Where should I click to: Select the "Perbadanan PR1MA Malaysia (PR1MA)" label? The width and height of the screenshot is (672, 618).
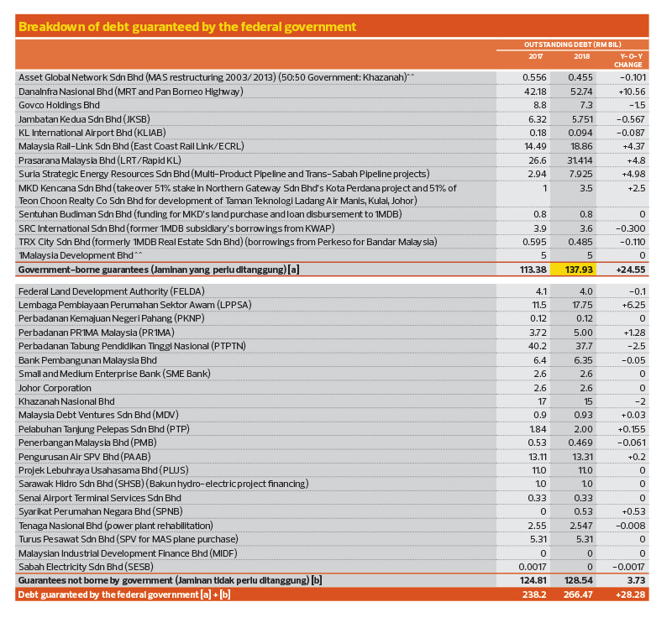point(97,333)
